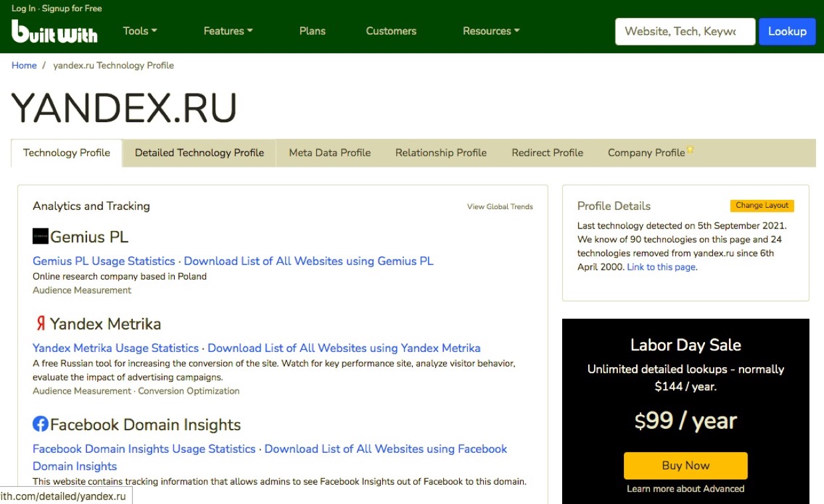Focus the Website, Tech, Keyword search field
This screenshot has height=504, width=824.
pyautogui.click(x=685, y=31)
